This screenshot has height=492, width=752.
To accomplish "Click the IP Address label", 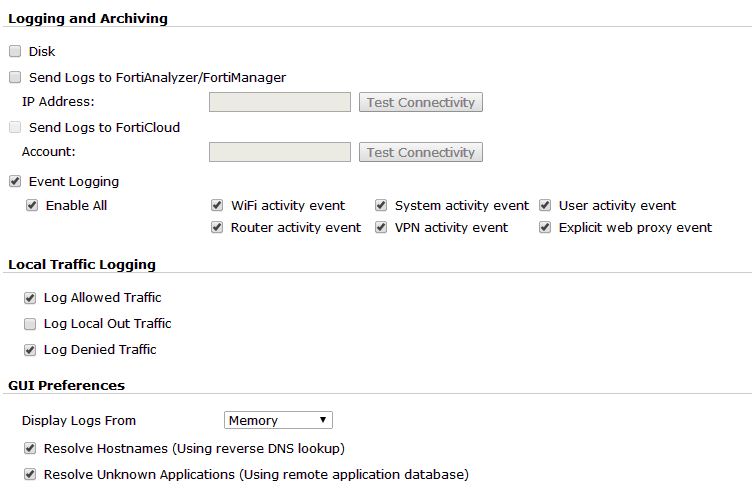I will 58,102.
